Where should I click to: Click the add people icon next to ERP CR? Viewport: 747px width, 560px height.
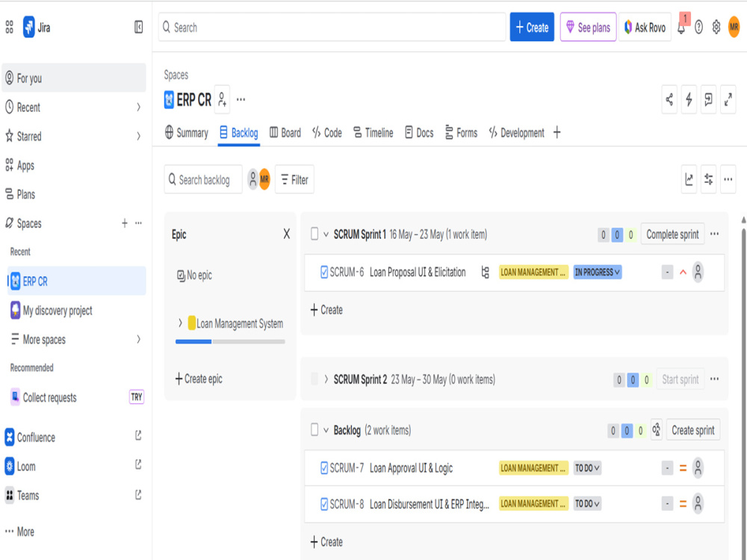(x=222, y=99)
